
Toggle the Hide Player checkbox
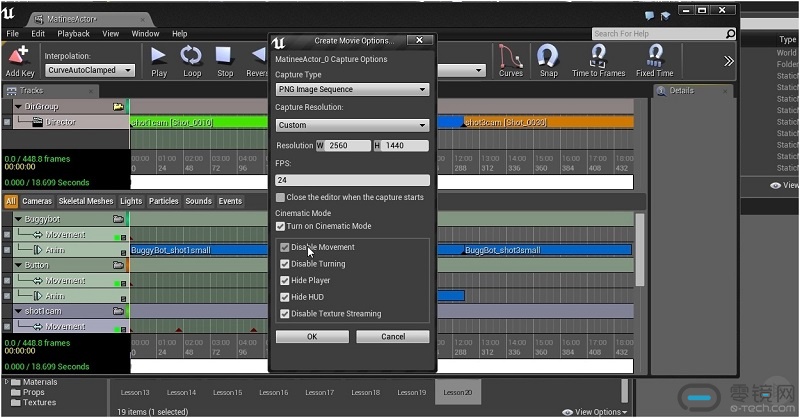[285, 281]
